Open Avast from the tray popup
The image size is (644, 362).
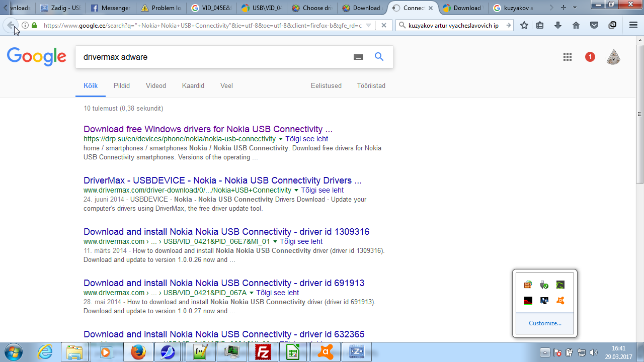coord(560,301)
